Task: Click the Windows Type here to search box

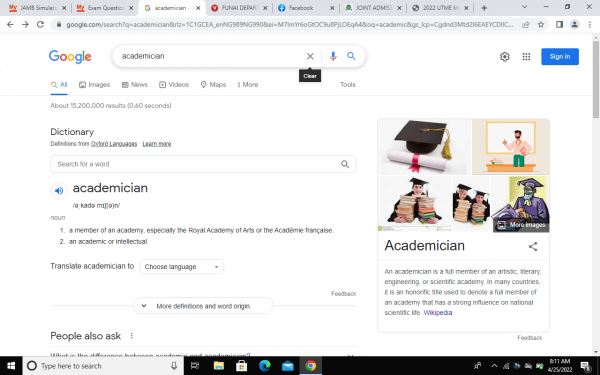Action: coord(103,366)
